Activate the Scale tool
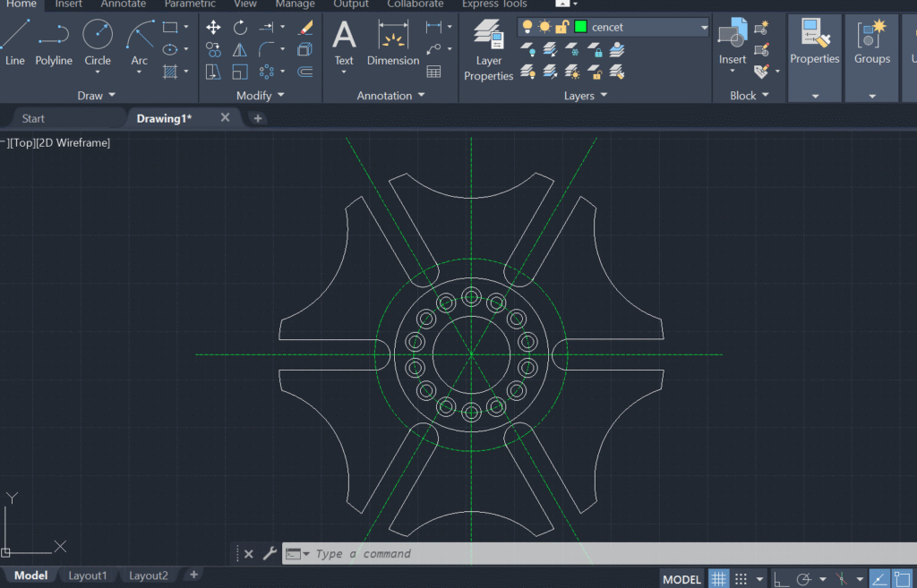Screen dimensions: 917x588 240,72
